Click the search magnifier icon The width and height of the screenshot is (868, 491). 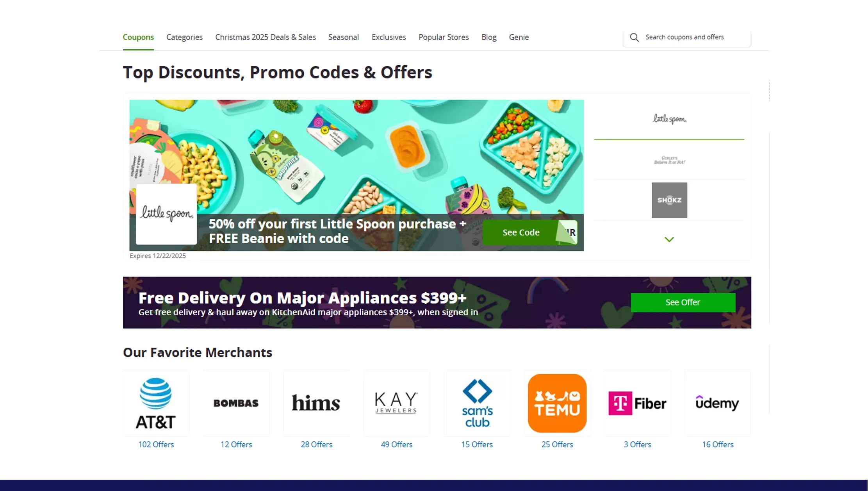635,37
